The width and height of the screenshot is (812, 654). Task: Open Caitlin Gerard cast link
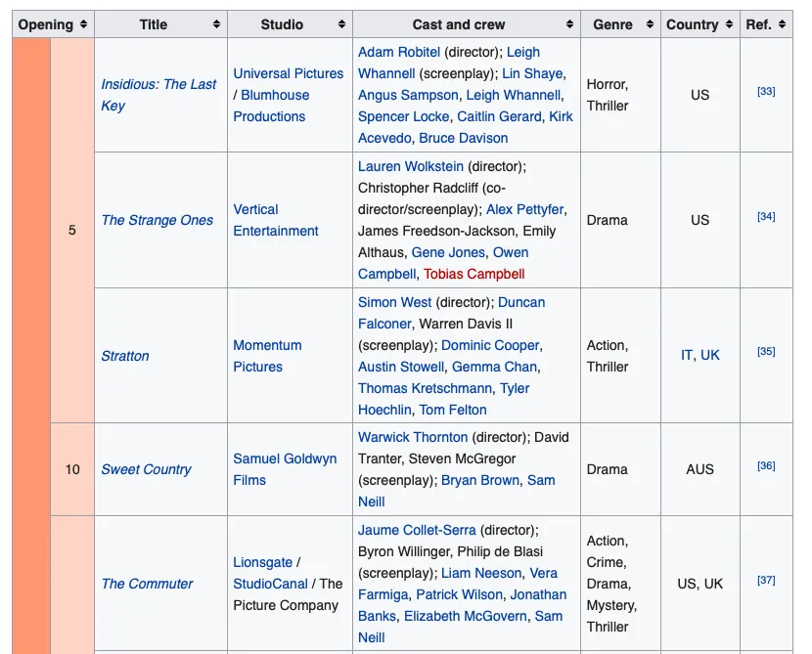pyautogui.click(x=499, y=116)
